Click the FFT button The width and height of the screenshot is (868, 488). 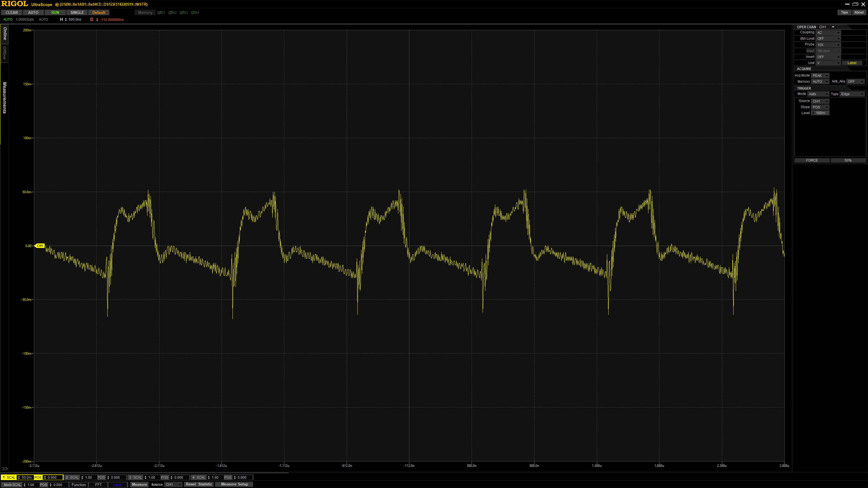coord(98,485)
